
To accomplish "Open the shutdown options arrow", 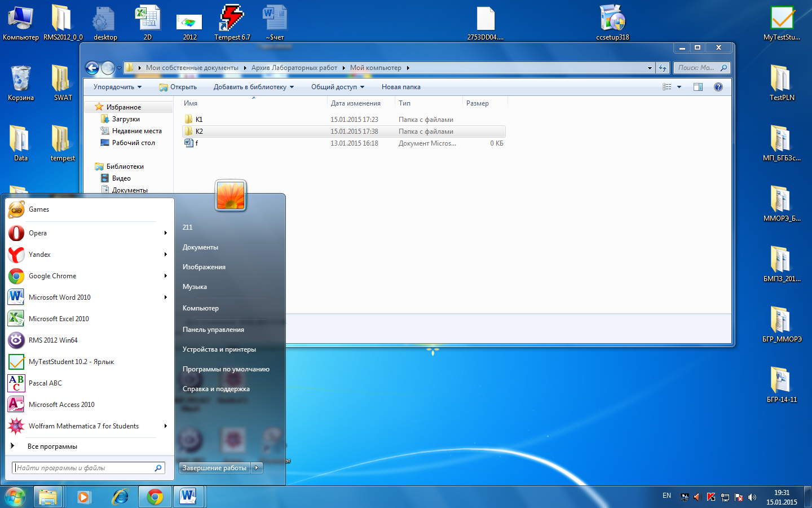I will (x=257, y=467).
